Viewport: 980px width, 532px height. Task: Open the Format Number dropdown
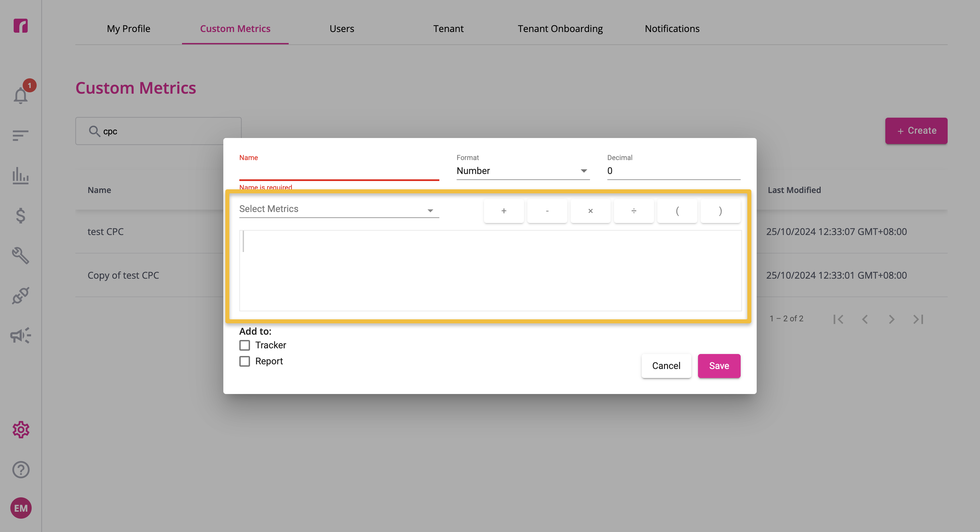523,171
